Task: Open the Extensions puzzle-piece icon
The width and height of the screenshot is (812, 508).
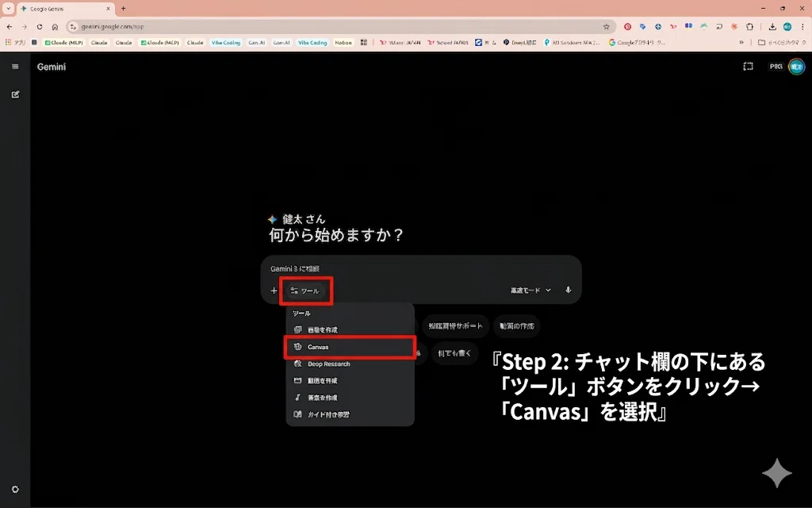Action: pyautogui.click(x=749, y=26)
